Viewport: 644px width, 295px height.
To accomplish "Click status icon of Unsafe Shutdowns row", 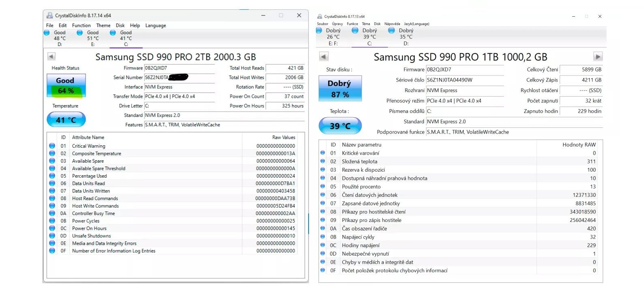I will click(x=52, y=236).
